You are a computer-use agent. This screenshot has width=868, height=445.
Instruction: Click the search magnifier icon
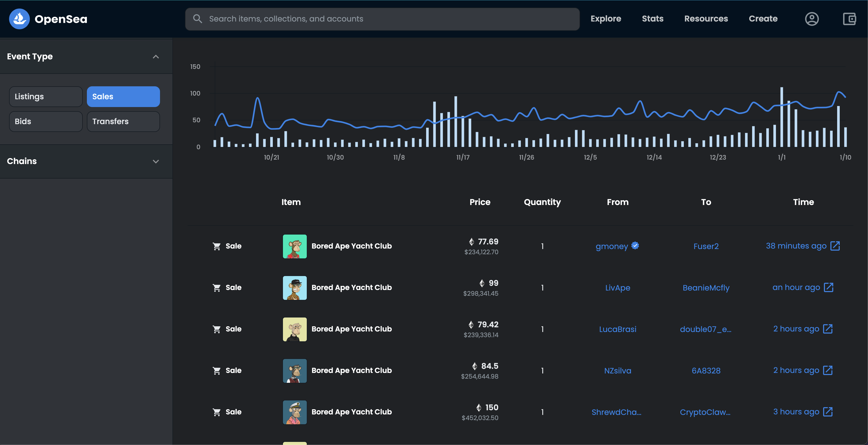click(197, 19)
